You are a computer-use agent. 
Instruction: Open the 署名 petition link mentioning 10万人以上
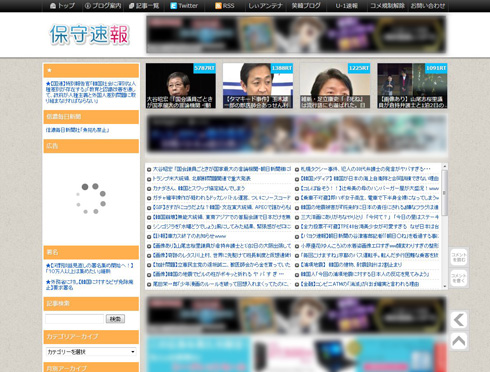point(89,268)
